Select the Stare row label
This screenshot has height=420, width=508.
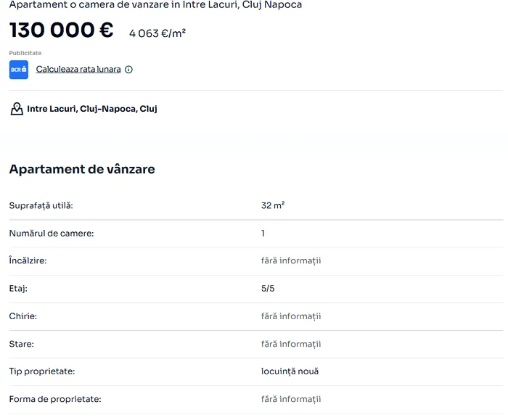pos(21,344)
